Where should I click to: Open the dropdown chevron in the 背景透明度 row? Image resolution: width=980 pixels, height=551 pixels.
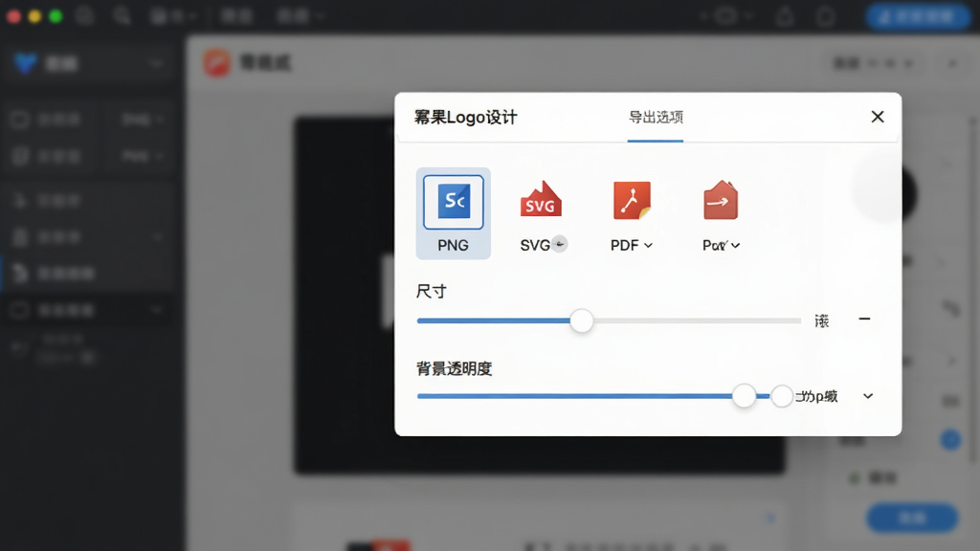pyautogui.click(x=868, y=396)
